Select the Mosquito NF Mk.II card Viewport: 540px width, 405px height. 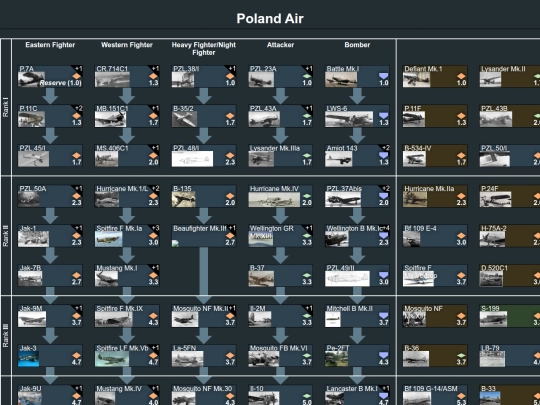click(x=204, y=316)
